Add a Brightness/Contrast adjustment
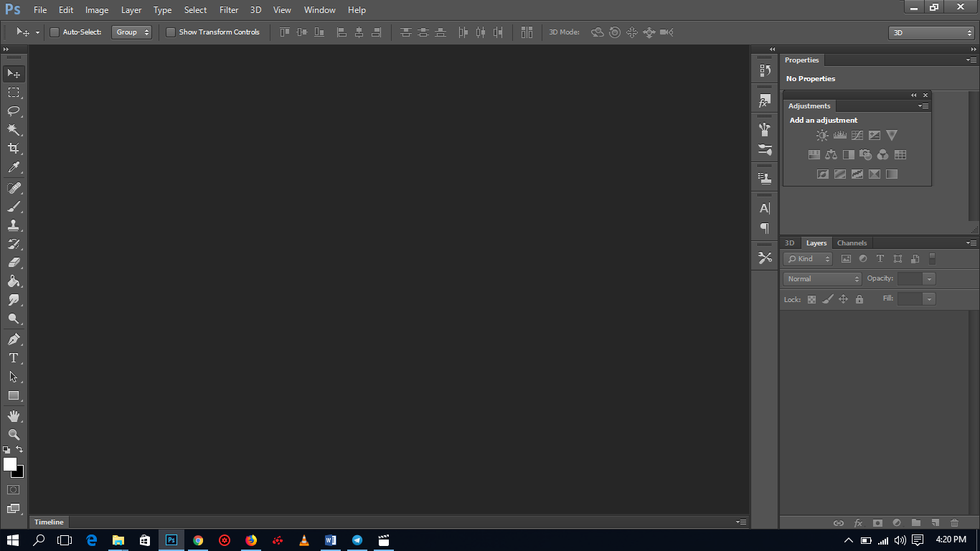The image size is (980, 551). pos(822,135)
